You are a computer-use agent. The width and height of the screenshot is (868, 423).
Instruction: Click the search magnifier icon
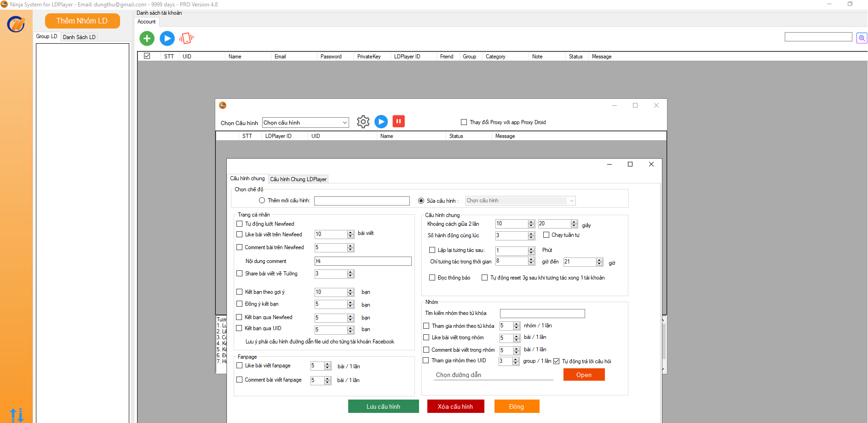[x=862, y=38]
